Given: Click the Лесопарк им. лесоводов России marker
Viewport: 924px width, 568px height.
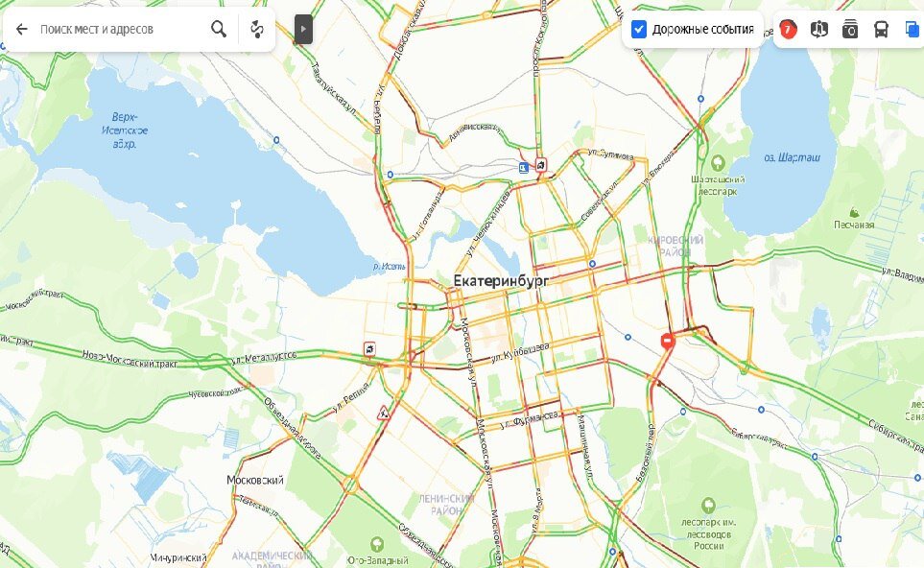Looking at the screenshot, I should 708,505.
